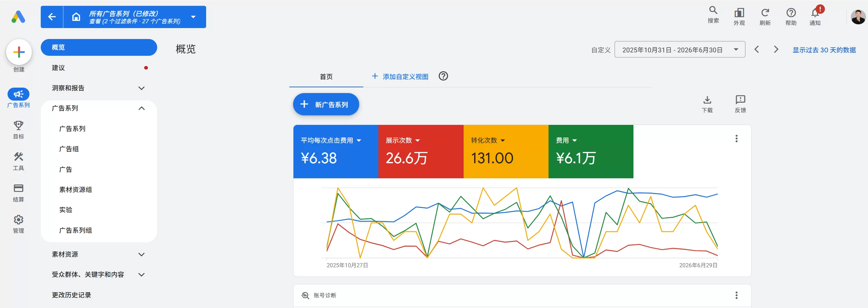Click 添加自定义视图 link

tap(400, 77)
